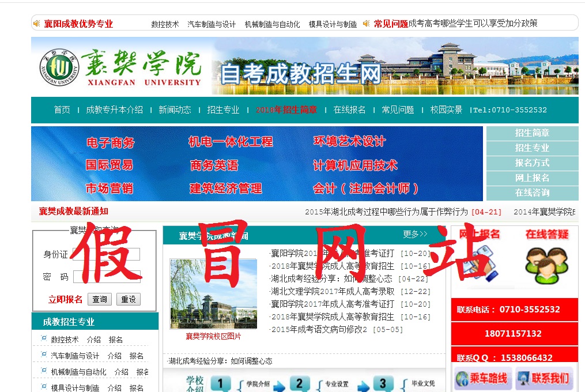585x392 pixels.
Task: Click 数控技术 in the top marquee bar
Action: [165, 24]
